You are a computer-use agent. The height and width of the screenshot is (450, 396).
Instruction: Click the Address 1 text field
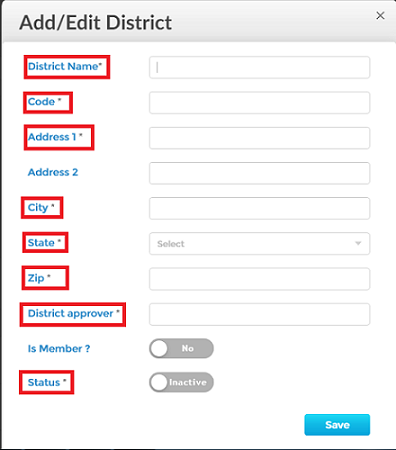click(259, 138)
